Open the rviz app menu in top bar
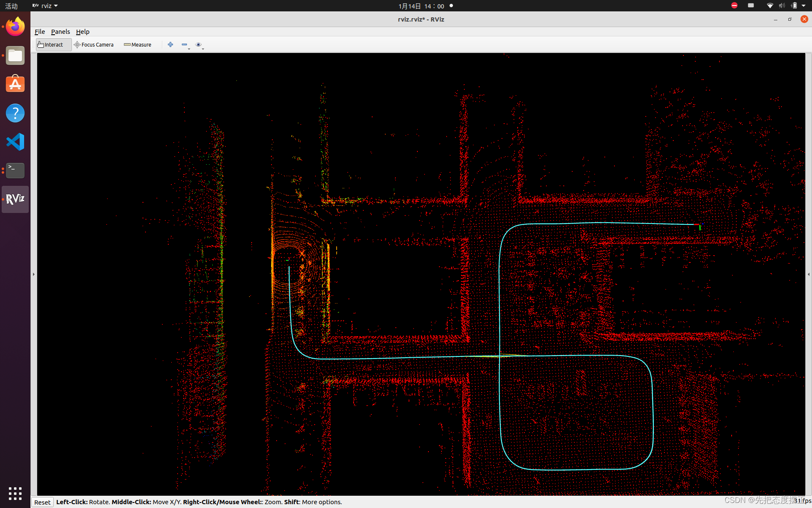812x508 pixels. pyautogui.click(x=45, y=6)
